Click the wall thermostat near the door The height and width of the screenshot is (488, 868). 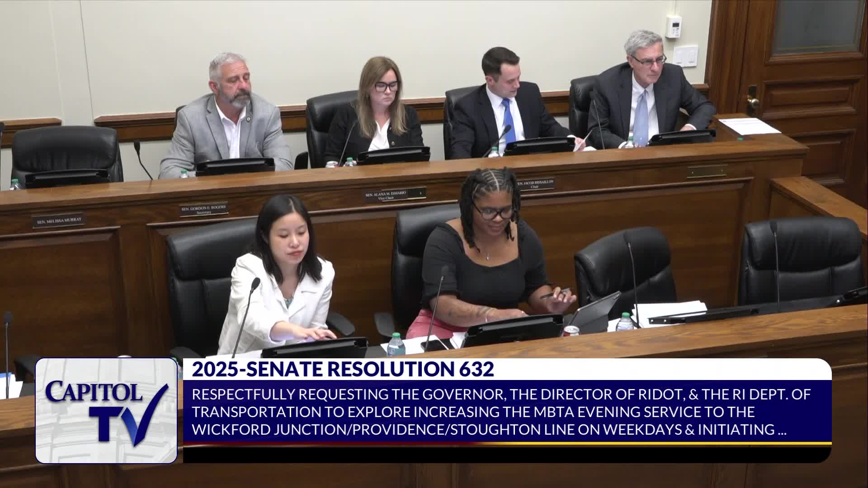pyautogui.click(x=673, y=27)
